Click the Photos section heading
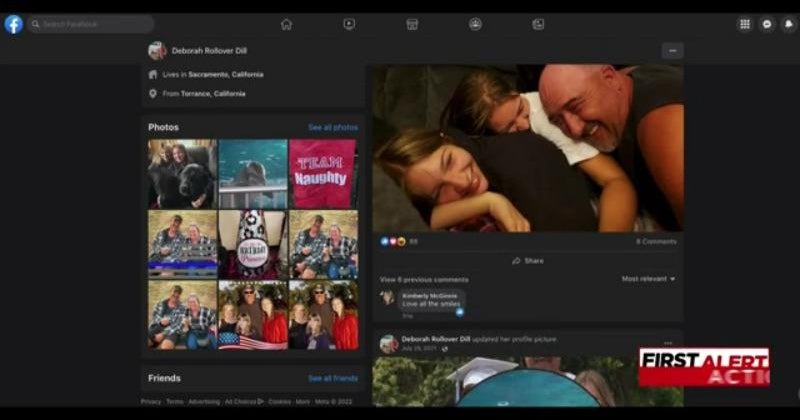Image resolution: width=800 pixels, height=420 pixels. pyautogui.click(x=163, y=127)
